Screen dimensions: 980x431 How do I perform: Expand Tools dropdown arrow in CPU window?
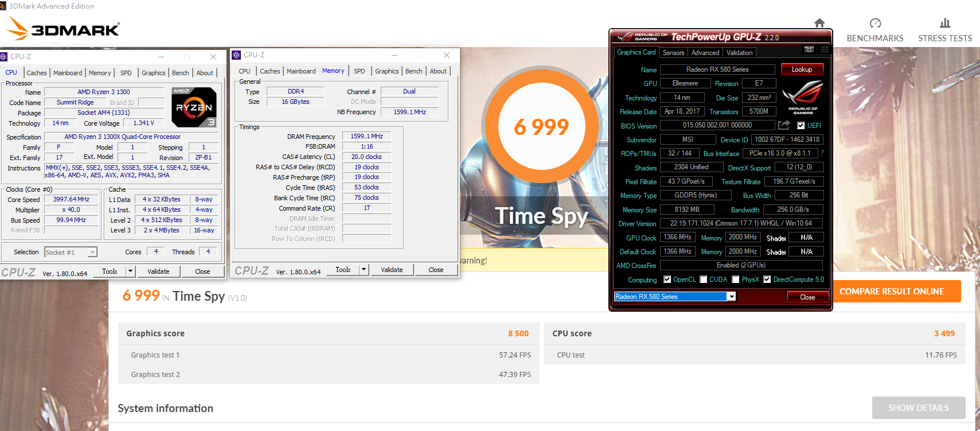pyautogui.click(x=131, y=271)
